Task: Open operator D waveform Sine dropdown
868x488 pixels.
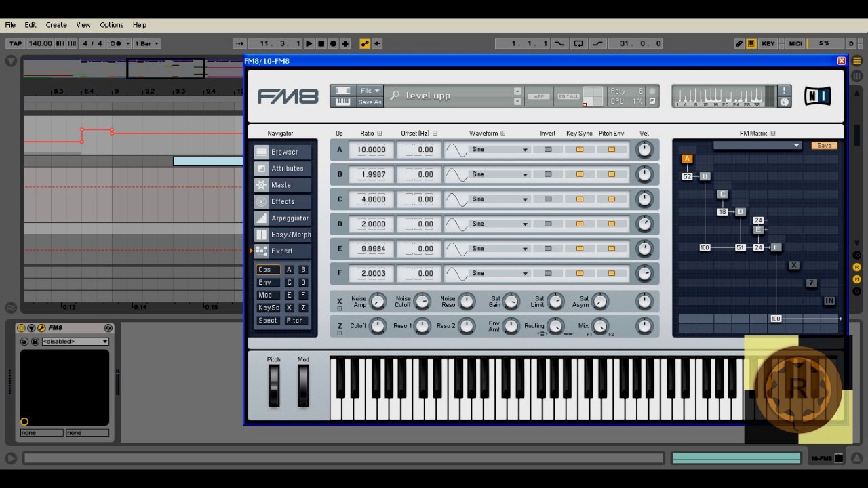Action: (x=500, y=224)
